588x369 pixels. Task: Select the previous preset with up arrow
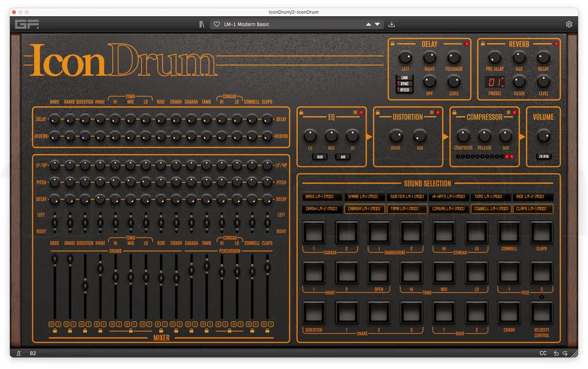pos(368,24)
